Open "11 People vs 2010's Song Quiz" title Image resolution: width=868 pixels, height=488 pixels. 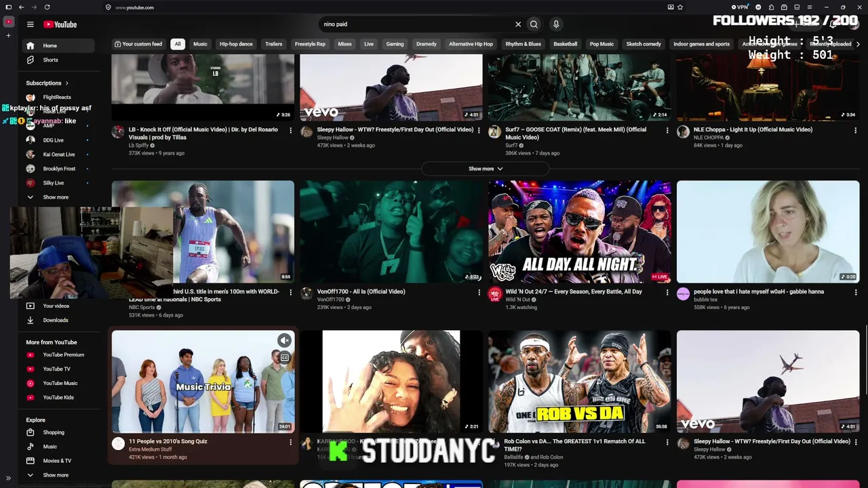(168, 441)
